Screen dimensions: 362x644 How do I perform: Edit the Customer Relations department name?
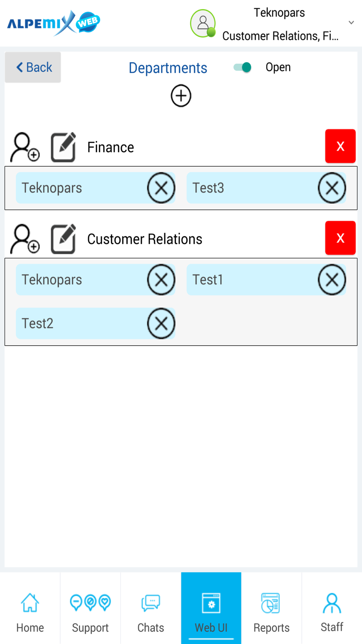(x=63, y=239)
